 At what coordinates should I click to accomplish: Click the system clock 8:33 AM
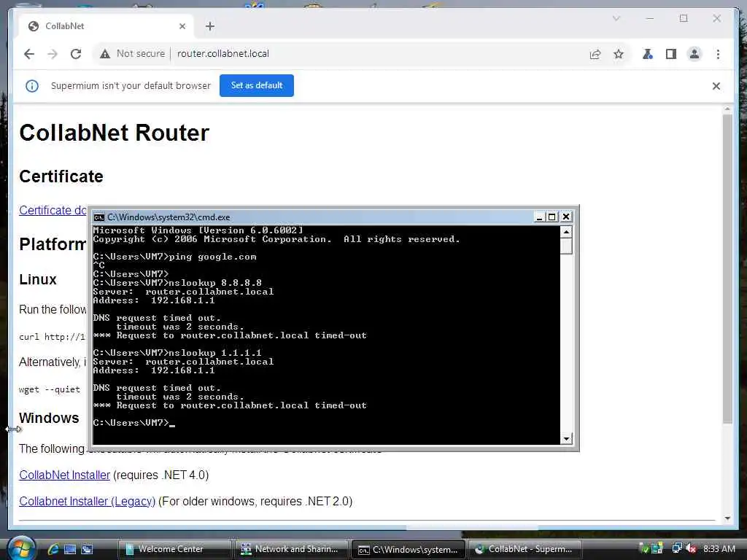(719, 548)
